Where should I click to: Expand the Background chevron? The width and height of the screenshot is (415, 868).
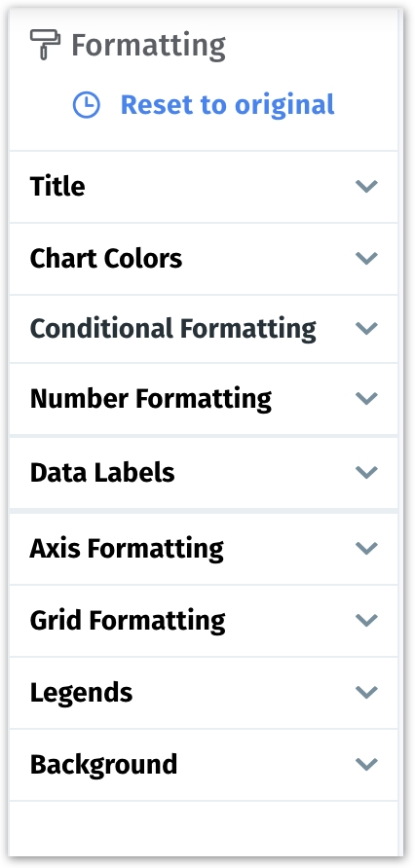[366, 765]
